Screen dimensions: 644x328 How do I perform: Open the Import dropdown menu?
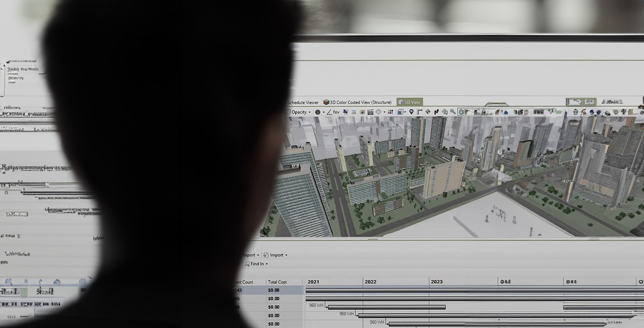click(275, 255)
